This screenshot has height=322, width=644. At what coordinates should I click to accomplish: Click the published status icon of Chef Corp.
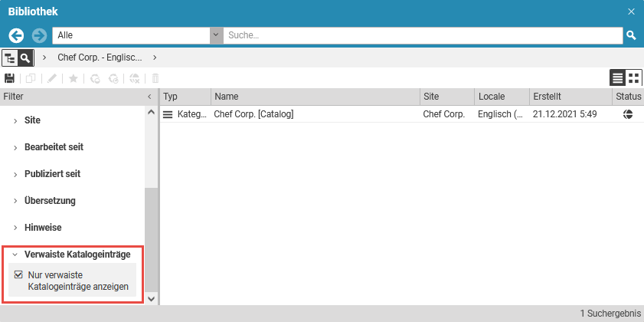[x=628, y=114]
